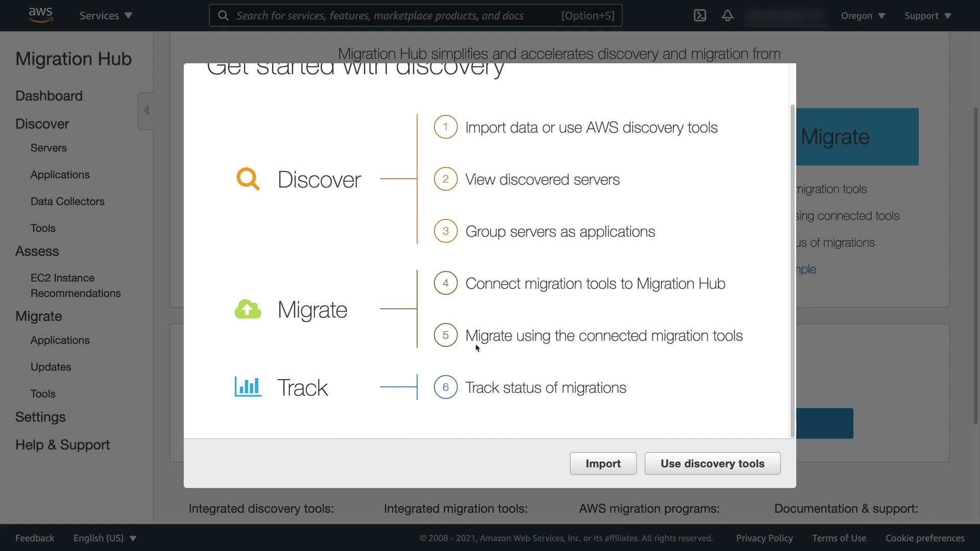Click the blue Track bar chart icon
This screenshot has height=551, width=980.
coord(248,387)
